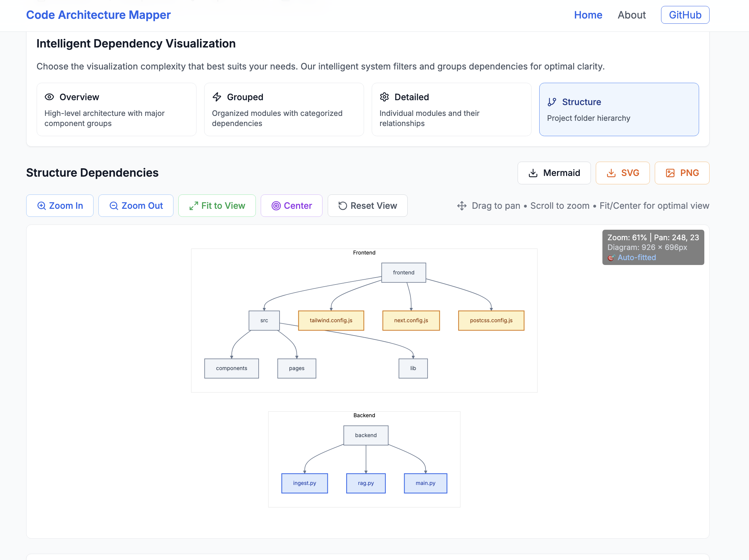Click the Auto-fitted status label
Screen dimensions: 749x560
tap(637, 258)
